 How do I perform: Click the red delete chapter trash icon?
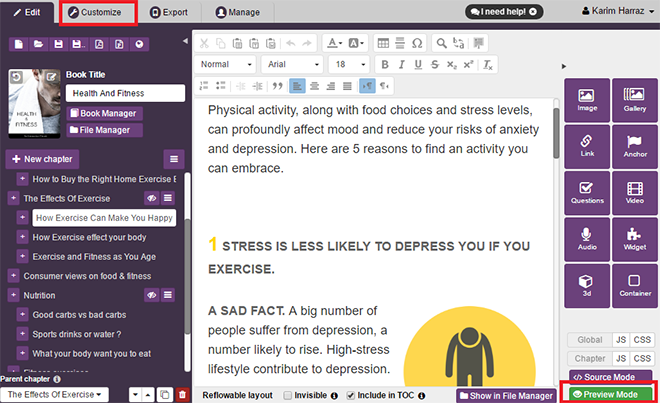coord(181,395)
